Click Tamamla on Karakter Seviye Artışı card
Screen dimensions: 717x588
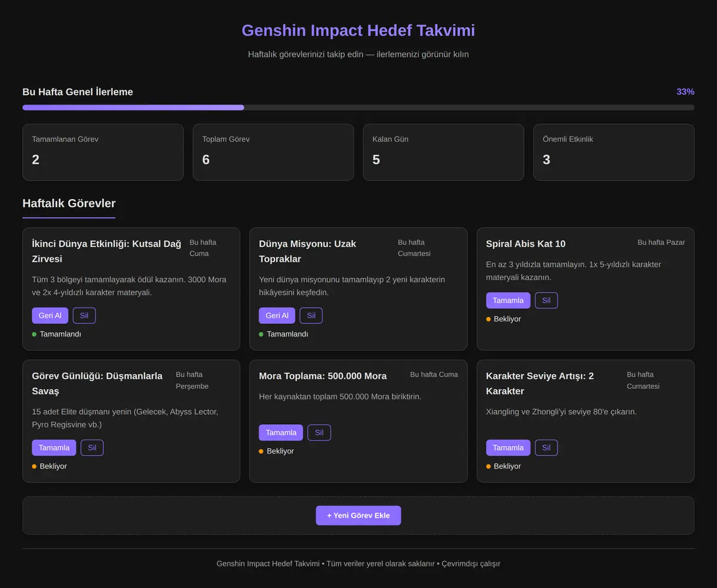tap(508, 448)
